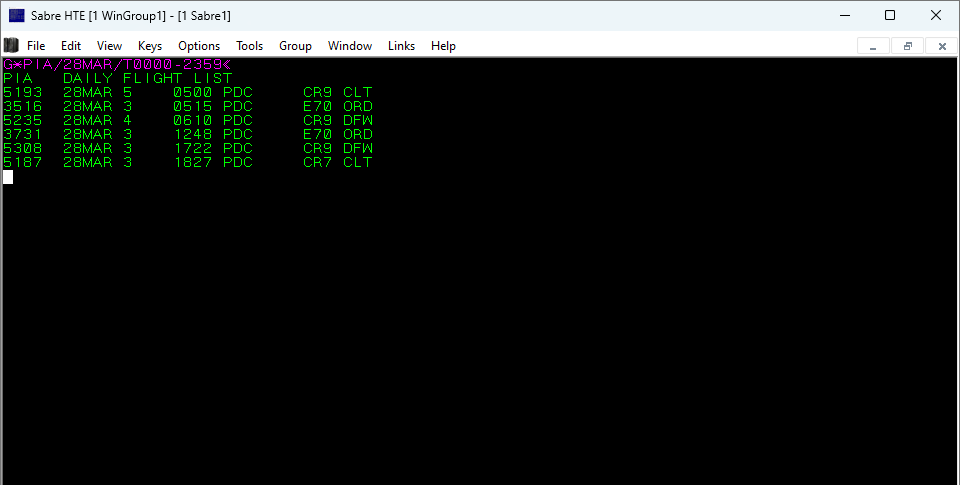Close the Sabre HTE main window

(x=936, y=15)
